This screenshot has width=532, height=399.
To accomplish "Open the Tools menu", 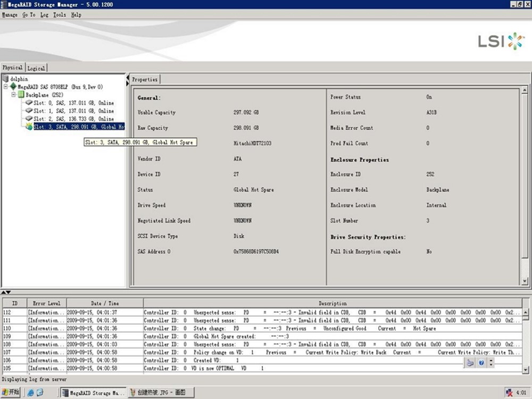I will pyautogui.click(x=60, y=15).
